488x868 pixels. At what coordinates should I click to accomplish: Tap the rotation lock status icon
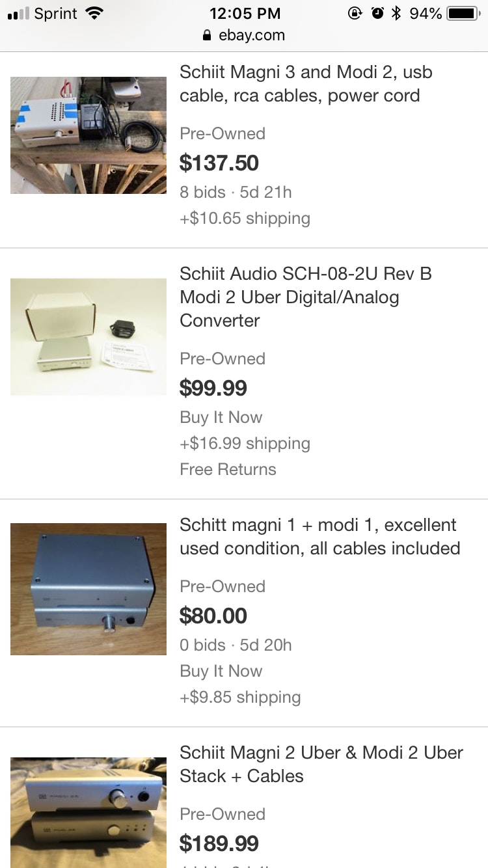355,14
